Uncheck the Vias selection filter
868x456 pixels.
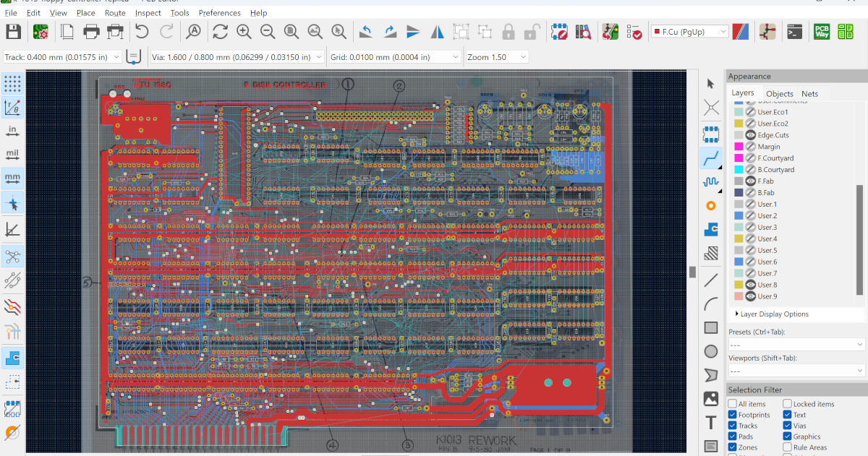pos(786,426)
